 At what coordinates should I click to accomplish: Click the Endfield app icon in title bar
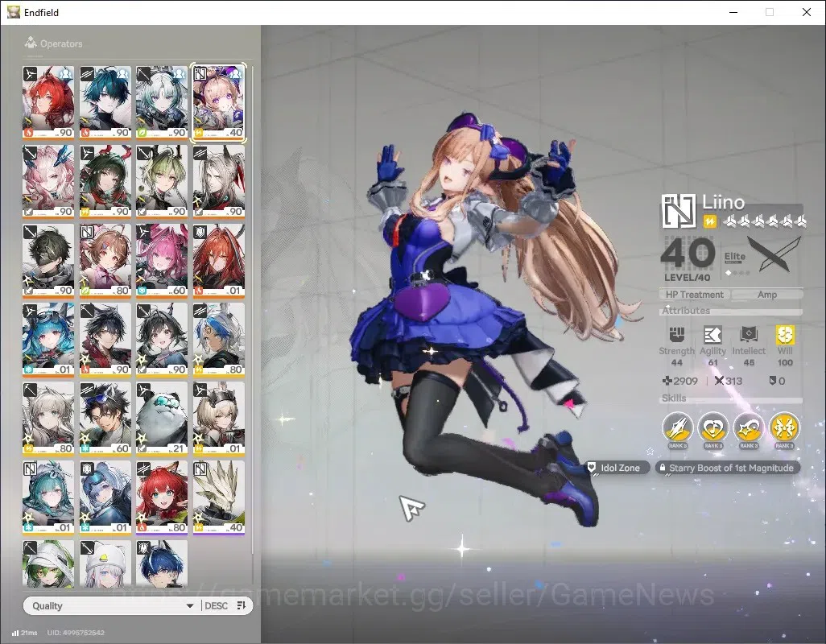coord(13,11)
